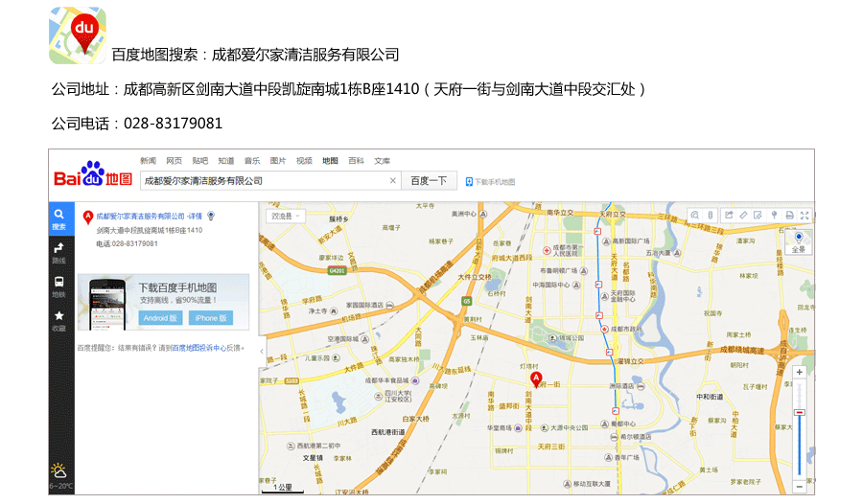
Task: Click the Baidu Maps app icon at top
Action: pyautogui.click(x=77, y=35)
